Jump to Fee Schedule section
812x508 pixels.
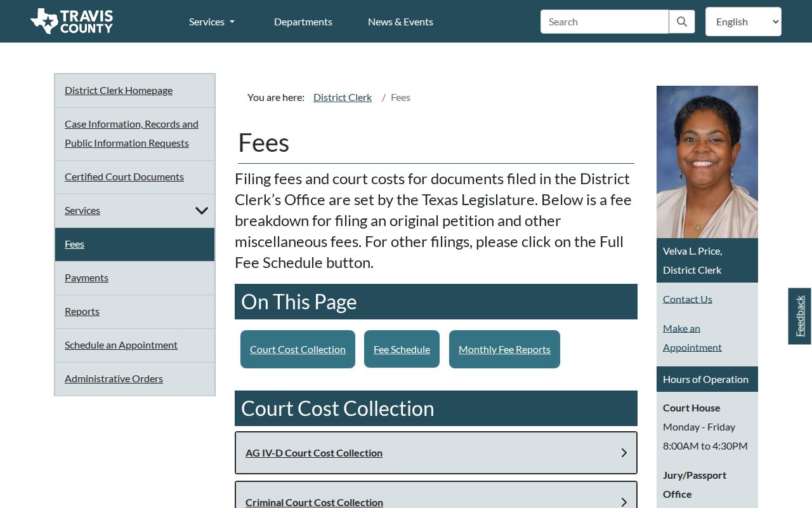tap(402, 349)
